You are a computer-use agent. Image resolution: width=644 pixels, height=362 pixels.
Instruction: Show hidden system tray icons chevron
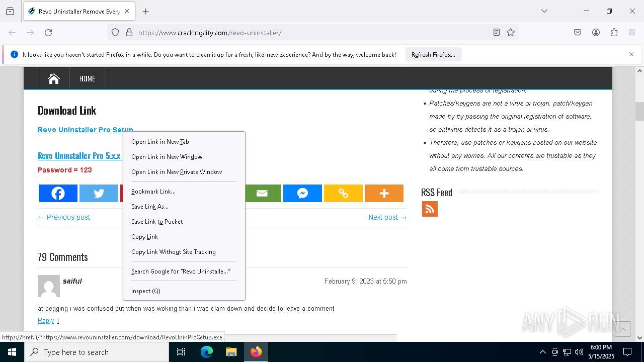[x=542, y=352]
